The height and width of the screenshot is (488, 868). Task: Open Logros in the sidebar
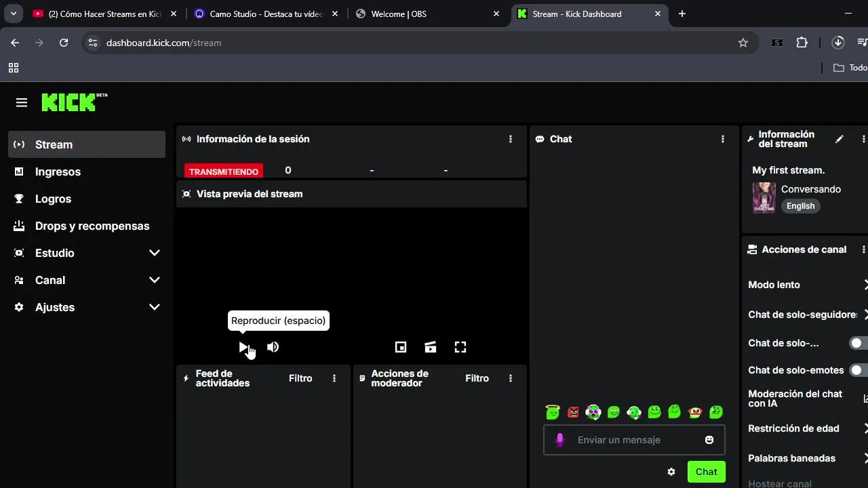[87, 199]
